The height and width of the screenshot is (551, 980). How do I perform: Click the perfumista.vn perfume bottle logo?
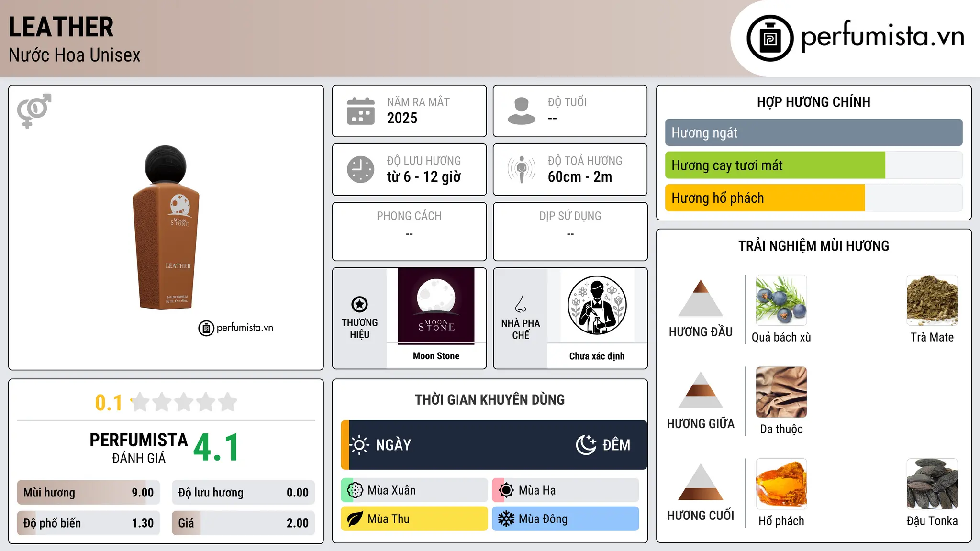pyautogui.click(x=770, y=38)
